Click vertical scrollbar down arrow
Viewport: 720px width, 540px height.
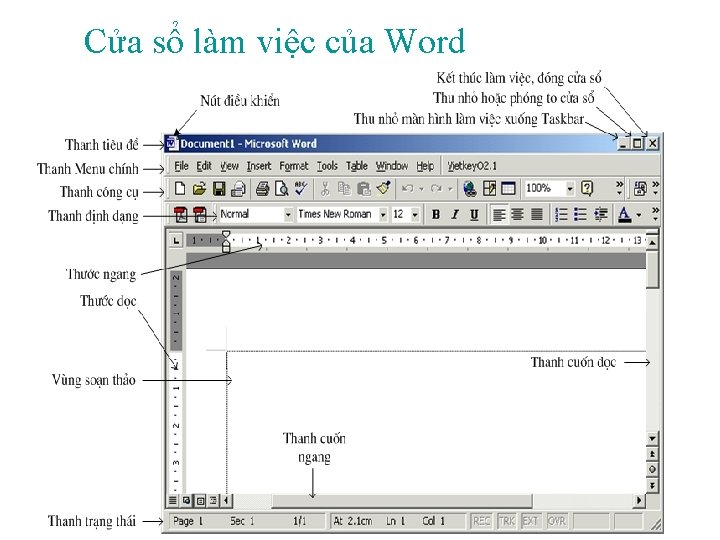click(x=652, y=438)
